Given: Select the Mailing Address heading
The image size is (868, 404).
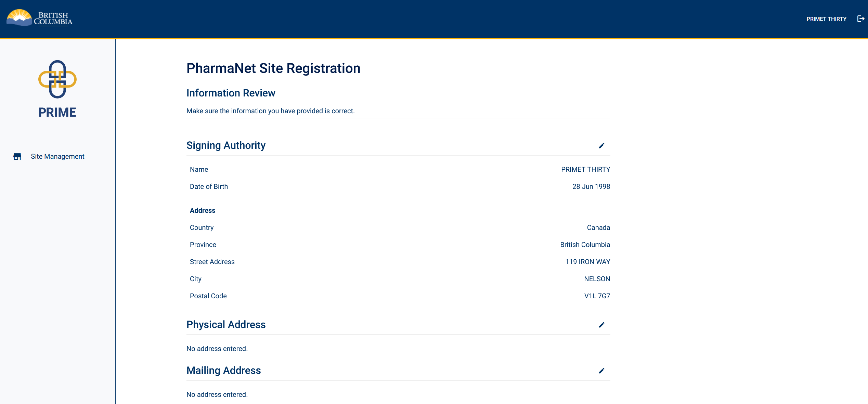Looking at the screenshot, I should [223, 370].
